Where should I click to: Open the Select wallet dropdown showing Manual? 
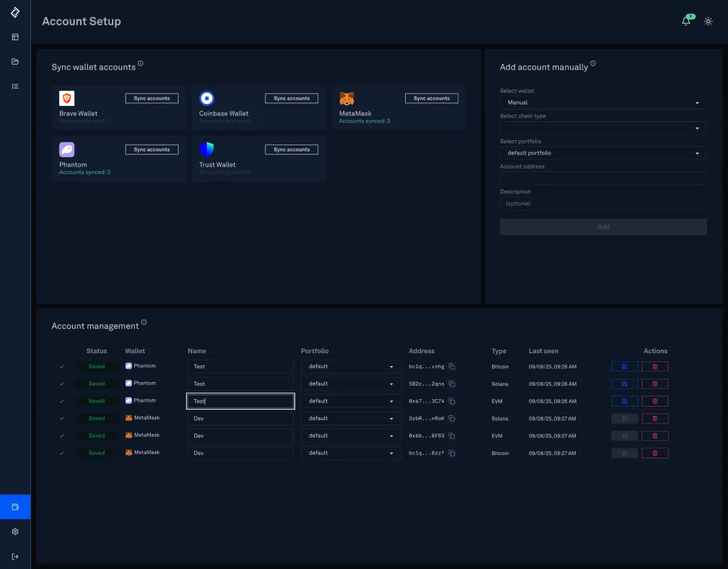(603, 102)
